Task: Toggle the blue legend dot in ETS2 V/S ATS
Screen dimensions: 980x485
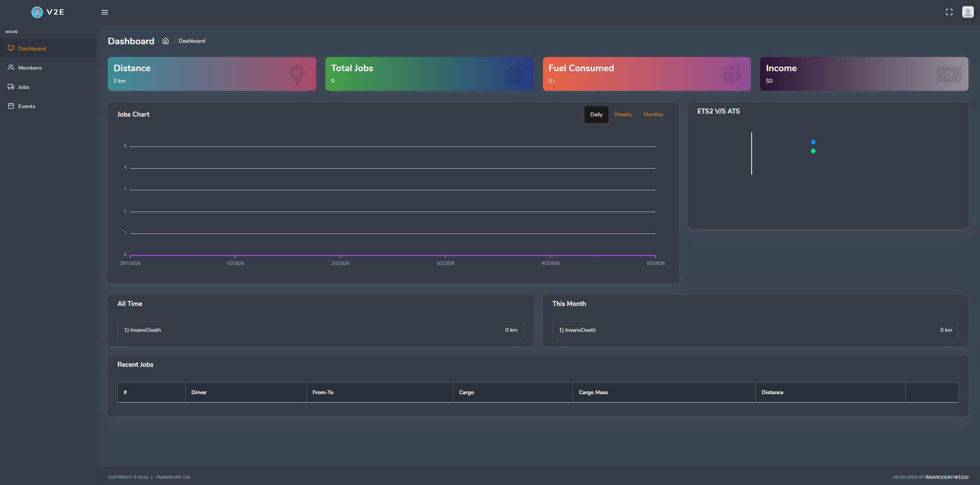Action: click(x=813, y=142)
